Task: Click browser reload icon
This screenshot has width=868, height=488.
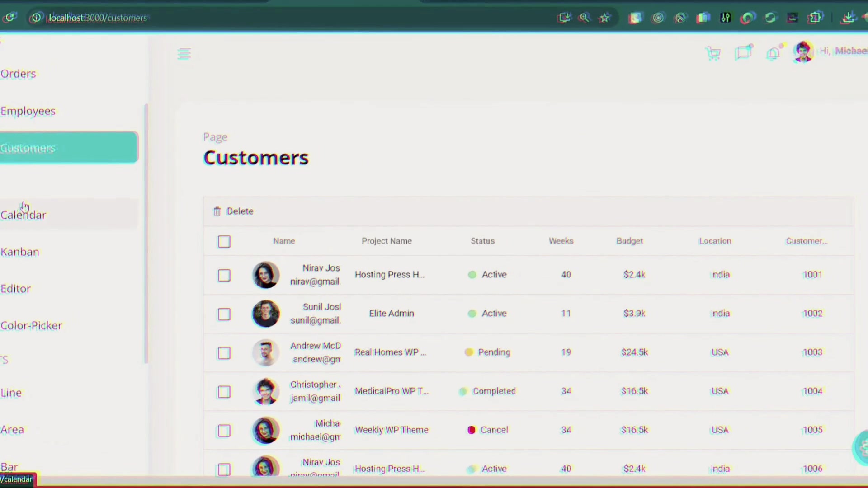Action: pos(9,18)
